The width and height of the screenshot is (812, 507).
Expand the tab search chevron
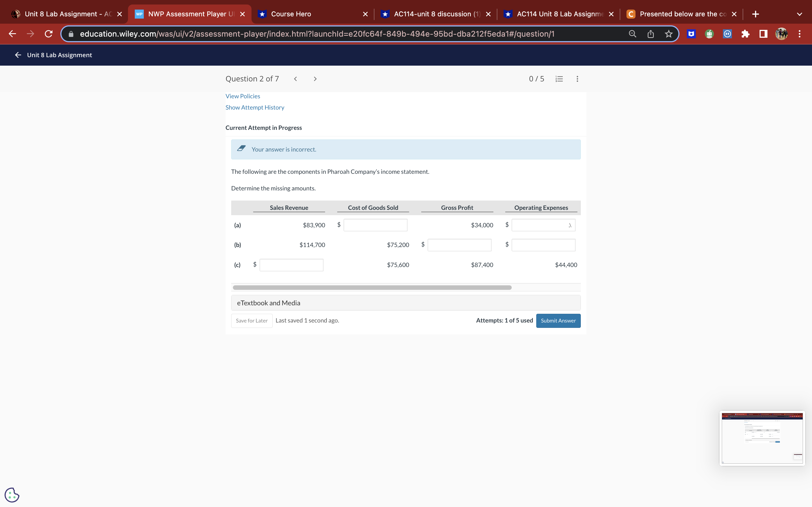[799, 14]
